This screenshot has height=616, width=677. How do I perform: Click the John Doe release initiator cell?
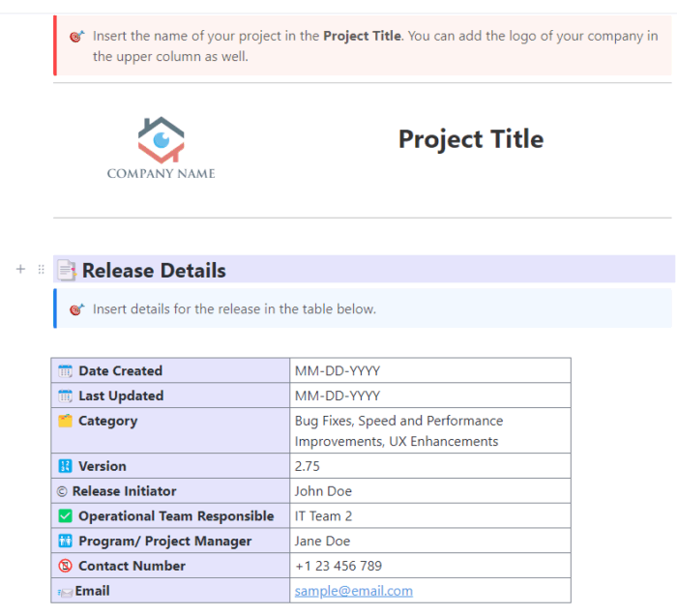(322, 491)
